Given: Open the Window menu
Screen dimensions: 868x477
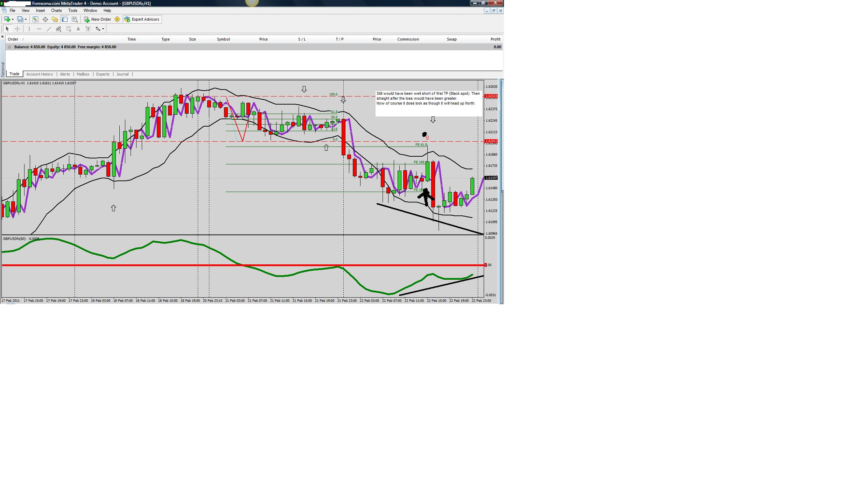Looking at the screenshot, I should 90,10.
